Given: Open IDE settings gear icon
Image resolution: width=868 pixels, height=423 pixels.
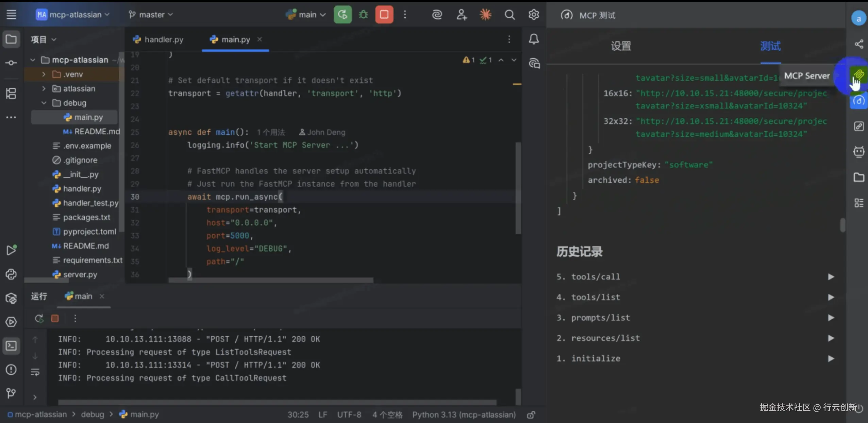Looking at the screenshot, I should [533, 15].
